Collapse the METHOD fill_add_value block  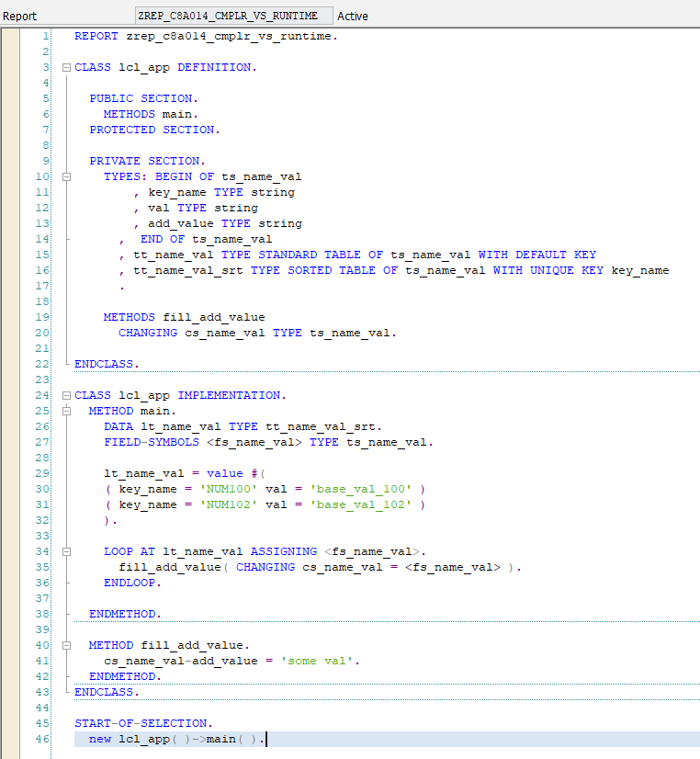coord(67,646)
